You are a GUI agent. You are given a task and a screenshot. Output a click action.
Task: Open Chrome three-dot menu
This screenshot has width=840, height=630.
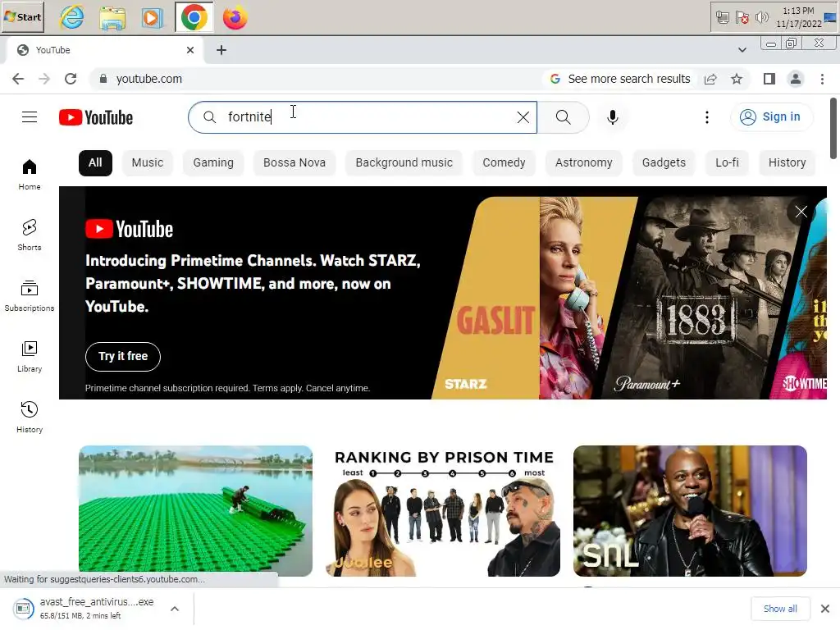(x=822, y=79)
